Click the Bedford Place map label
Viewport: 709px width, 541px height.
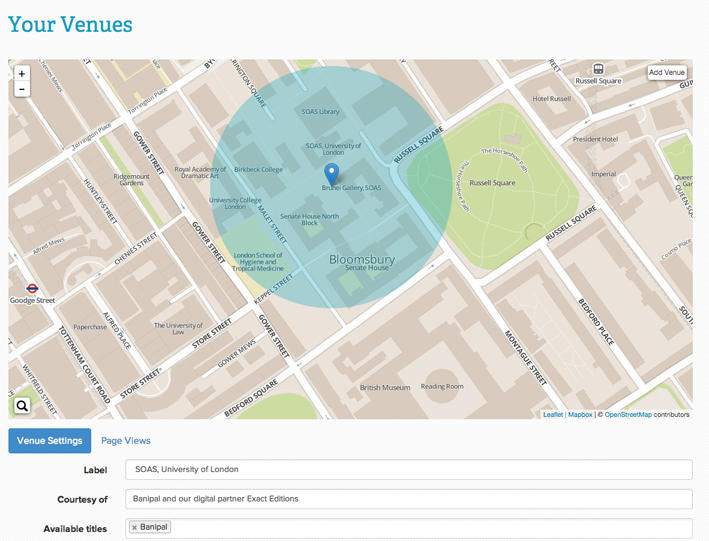pos(596,322)
